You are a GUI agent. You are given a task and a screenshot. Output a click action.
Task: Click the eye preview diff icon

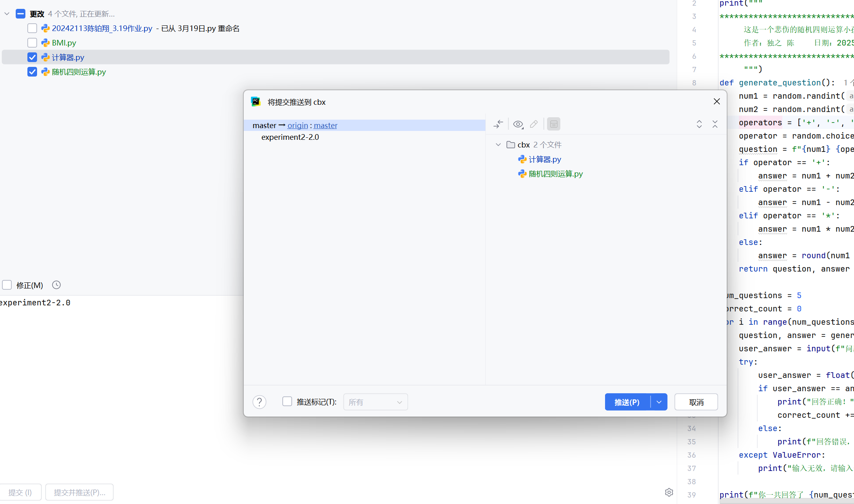click(x=518, y=124)
